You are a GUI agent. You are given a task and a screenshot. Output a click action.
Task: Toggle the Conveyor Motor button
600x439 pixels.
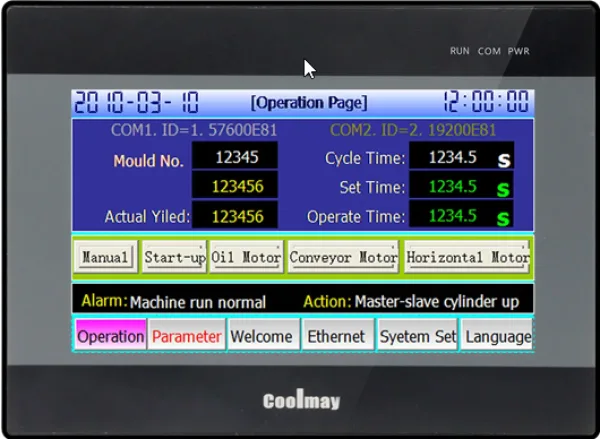tap(343, 256)
